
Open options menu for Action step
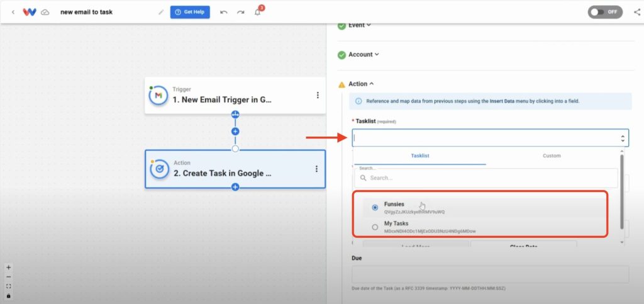click(x=317, y=169)
